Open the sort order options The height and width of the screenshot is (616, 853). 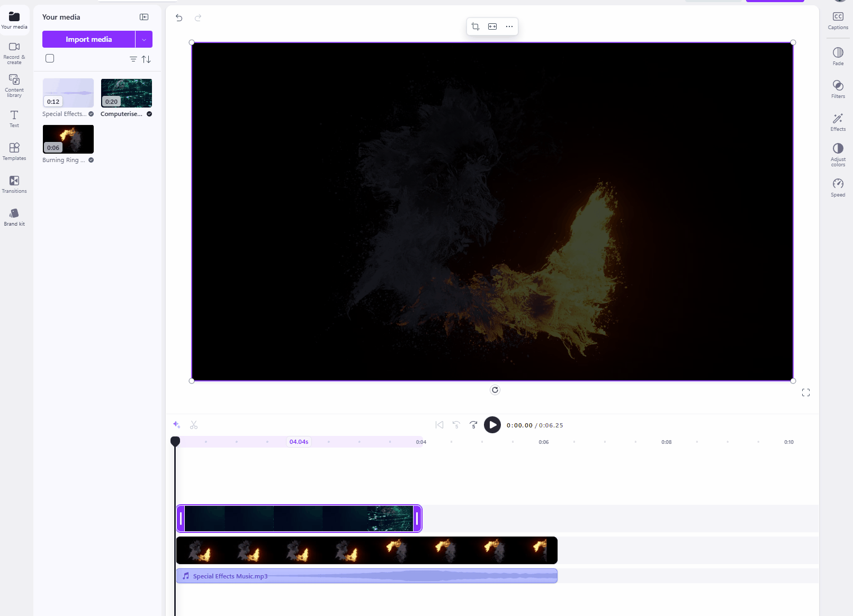tap(147, 59)
